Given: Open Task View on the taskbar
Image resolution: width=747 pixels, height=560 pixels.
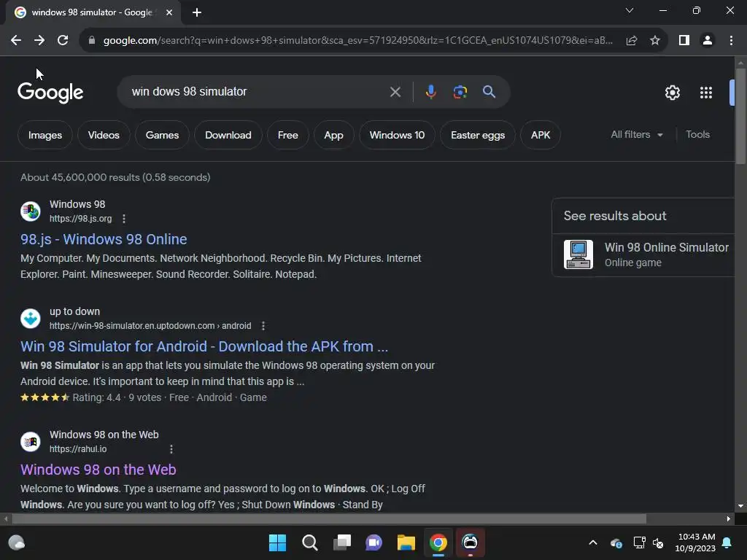Looking at the screenshot, I should click(342, 542).
